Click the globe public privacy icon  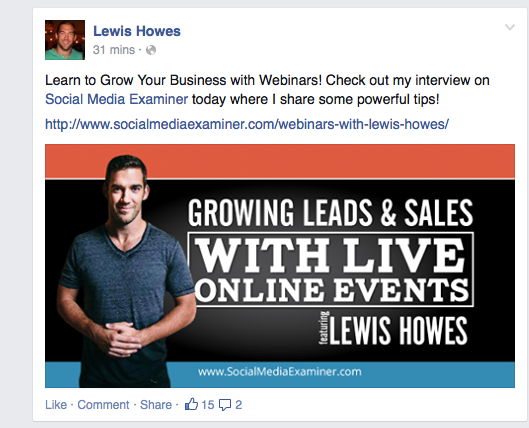[x=151, y=50]
